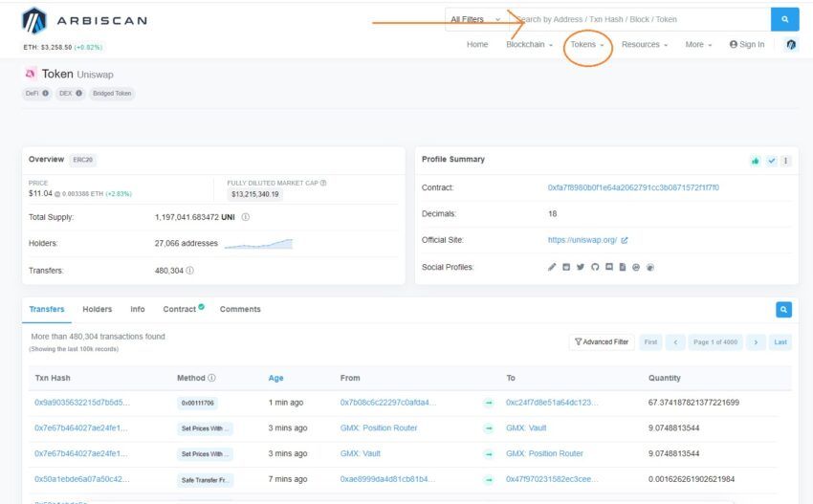Click the Arbitrum network icon beside Sign In
Viewport: 813px width, 504px height.
point(791,45)
